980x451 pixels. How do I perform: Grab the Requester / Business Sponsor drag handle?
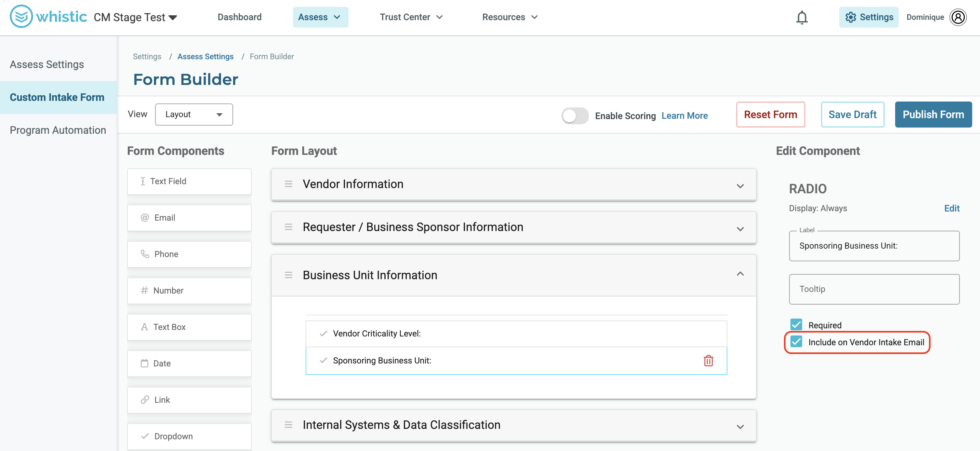point(288,227)
